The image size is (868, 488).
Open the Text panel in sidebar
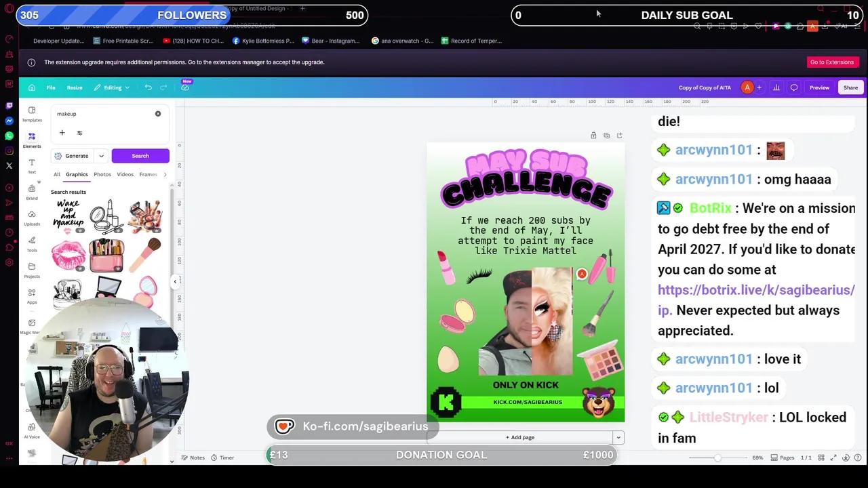click(32, 166)
